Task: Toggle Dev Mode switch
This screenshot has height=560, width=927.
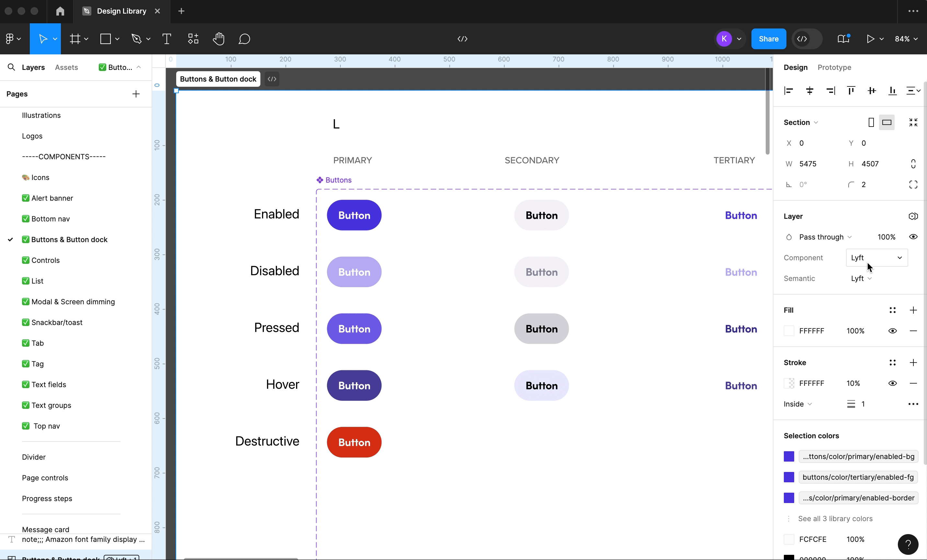Action: (x=807, y=39)
